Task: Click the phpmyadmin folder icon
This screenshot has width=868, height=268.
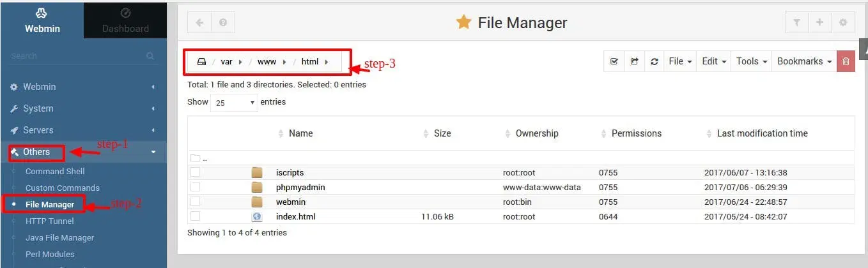Action: pos(257,187)
